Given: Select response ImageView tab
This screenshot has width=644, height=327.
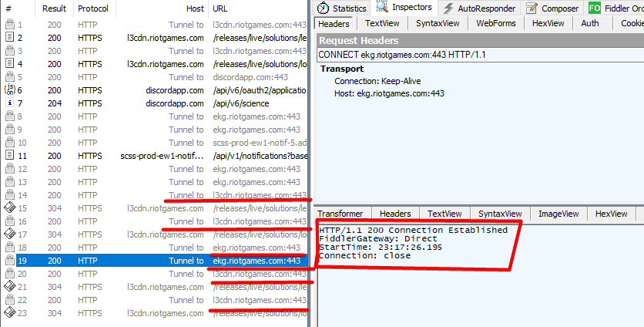Looking at the screenshot, I should [558, 214].
